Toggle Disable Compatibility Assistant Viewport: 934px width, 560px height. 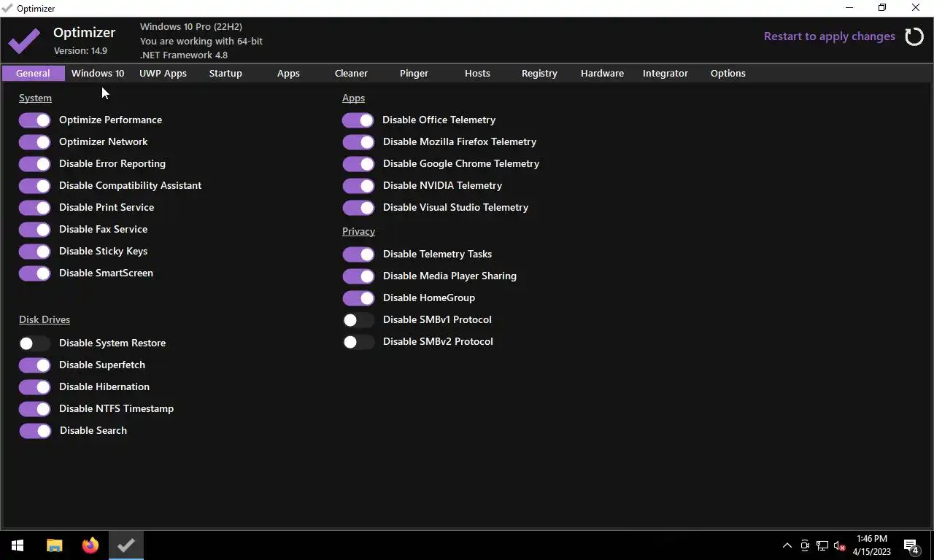(x=35, y=186)
